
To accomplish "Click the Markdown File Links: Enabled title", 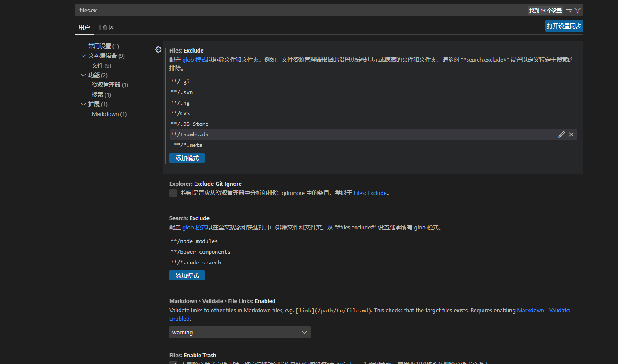I will coord(222,301).
